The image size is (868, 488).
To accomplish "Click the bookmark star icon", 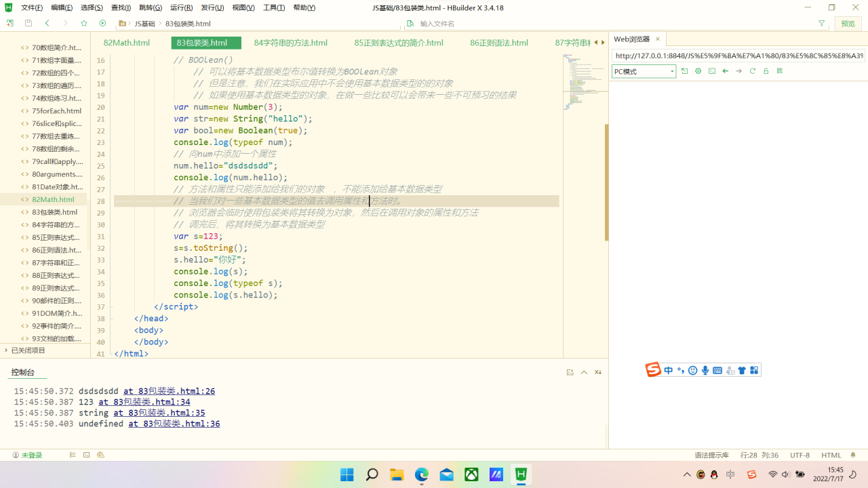I will [84, 23].
